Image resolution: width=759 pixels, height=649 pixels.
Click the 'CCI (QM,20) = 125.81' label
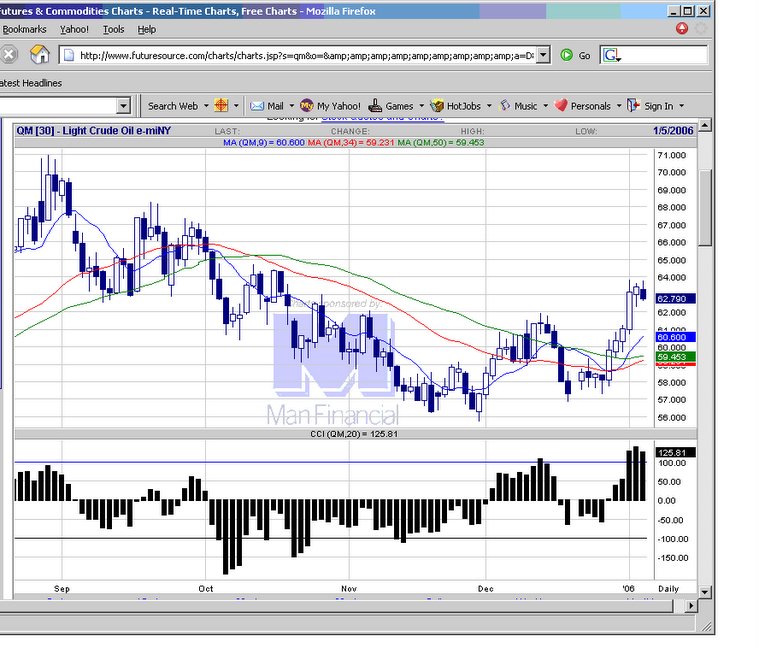[x=354, y=434]
